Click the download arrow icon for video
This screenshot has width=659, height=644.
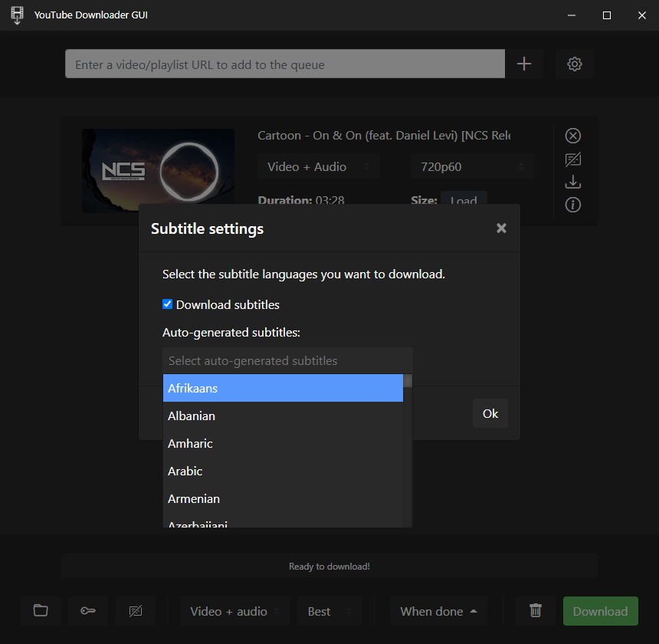pyautogui.click(x=573, y=182)
